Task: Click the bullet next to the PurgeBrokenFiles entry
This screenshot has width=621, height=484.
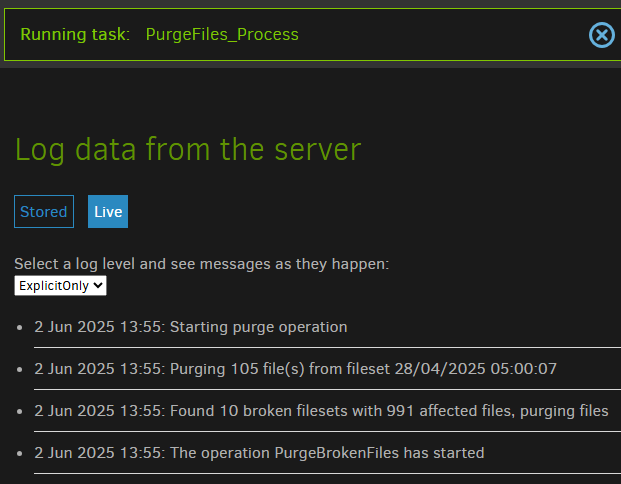Action: (19, 454)
